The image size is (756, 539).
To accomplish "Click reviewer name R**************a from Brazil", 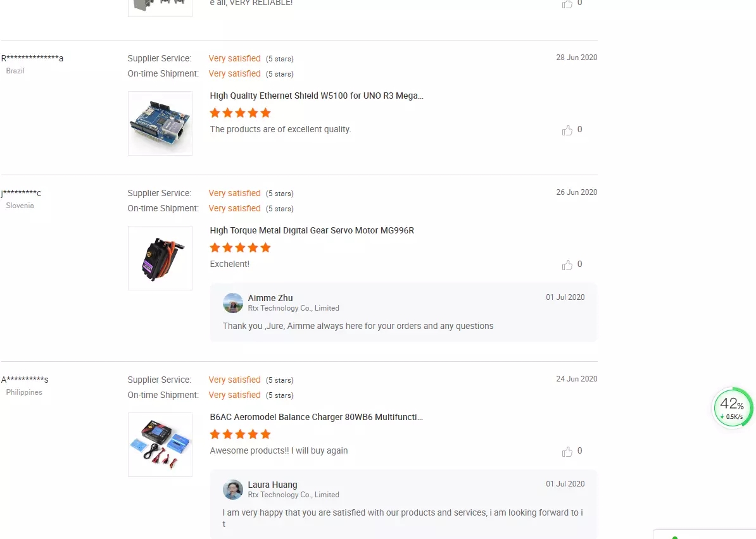I will point(32,58).
